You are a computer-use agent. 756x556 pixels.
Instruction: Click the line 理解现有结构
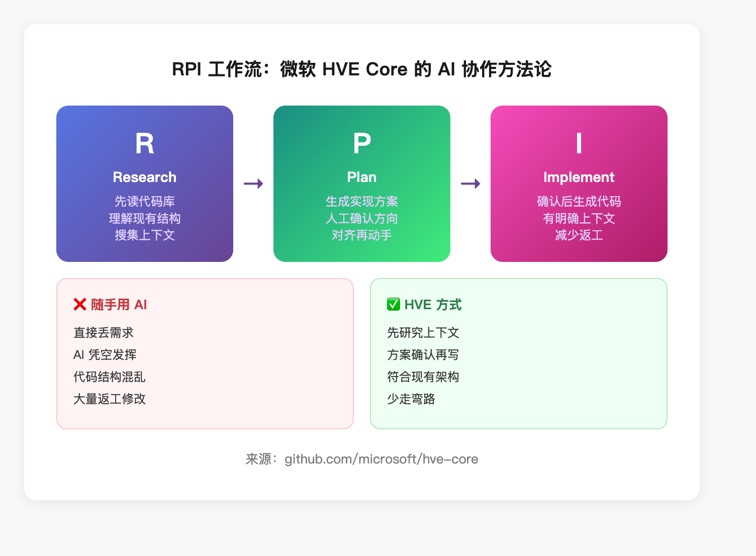(x=145, y=219)
